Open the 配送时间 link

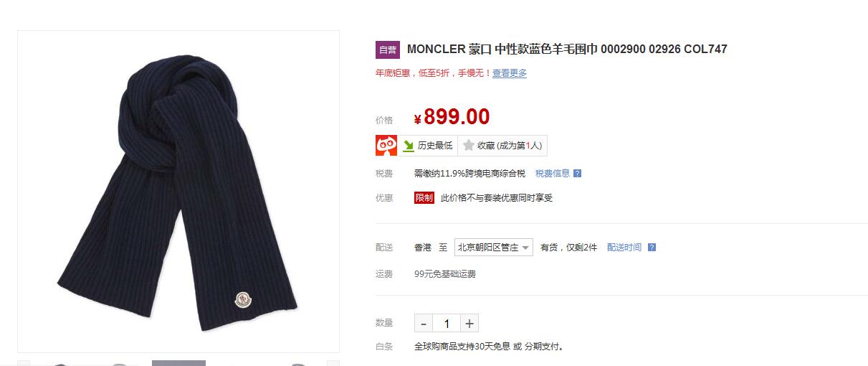click(x=624, y=248)
